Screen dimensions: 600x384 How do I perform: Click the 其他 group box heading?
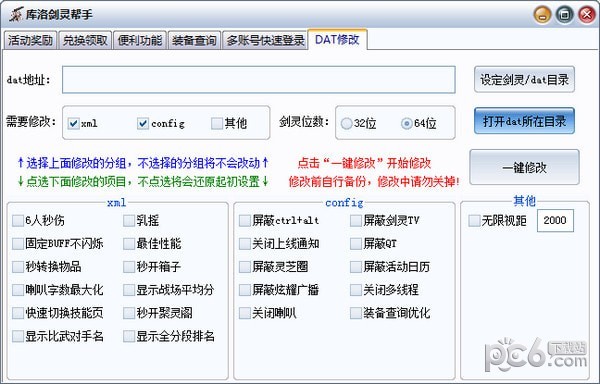(524, 201)
